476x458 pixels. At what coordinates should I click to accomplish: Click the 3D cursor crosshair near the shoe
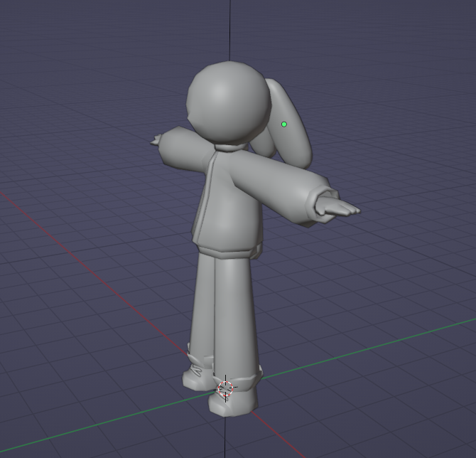(225, 388)
